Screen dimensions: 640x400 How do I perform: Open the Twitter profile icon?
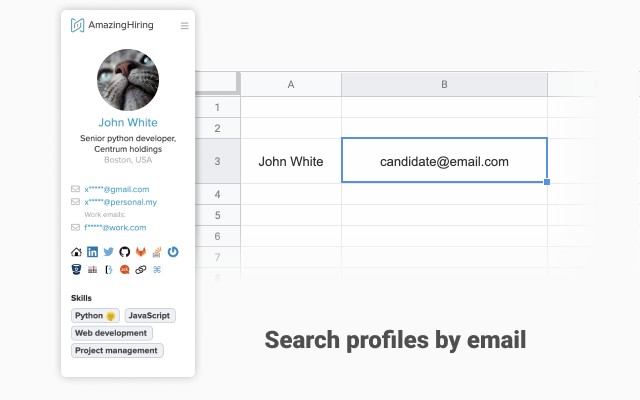click(109, 252)
